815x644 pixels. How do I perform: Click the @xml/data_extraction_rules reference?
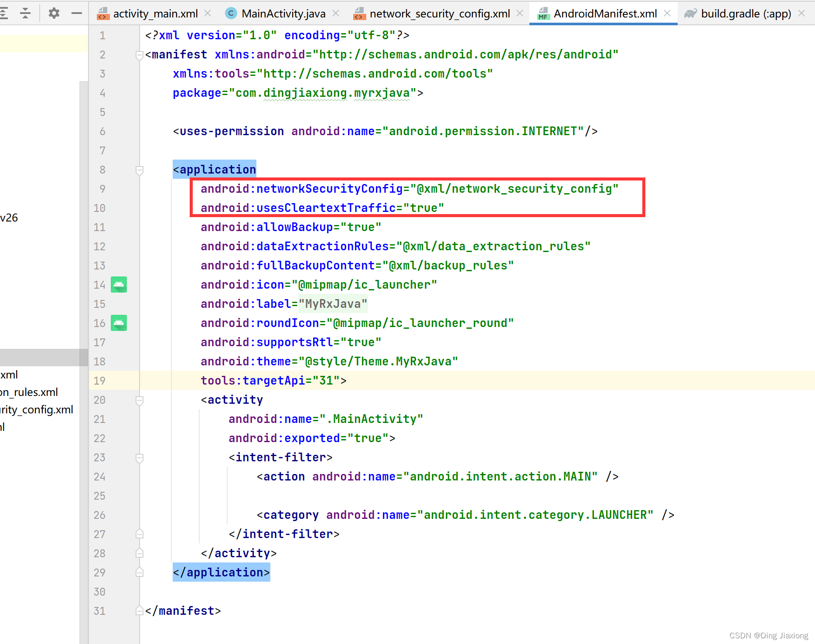tap(493, 246)
